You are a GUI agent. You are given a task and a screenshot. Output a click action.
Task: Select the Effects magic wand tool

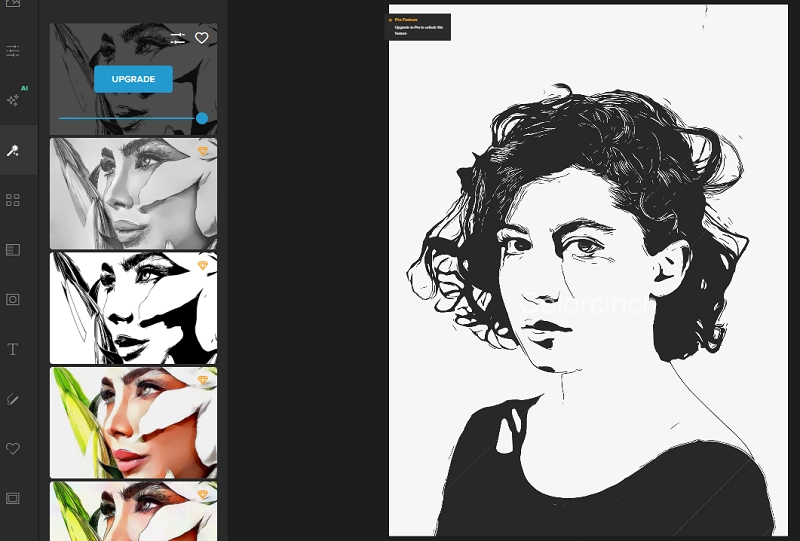(x=13, y=150)
